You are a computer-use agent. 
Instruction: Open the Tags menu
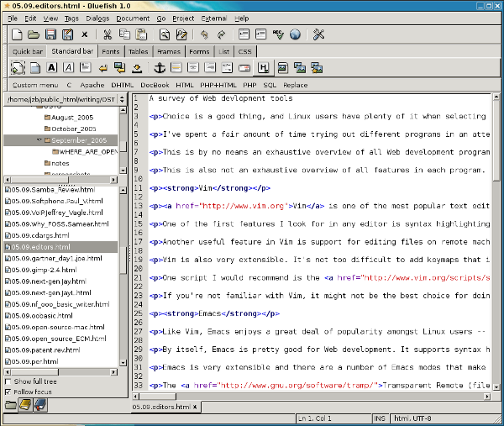[x=71, y=18]
